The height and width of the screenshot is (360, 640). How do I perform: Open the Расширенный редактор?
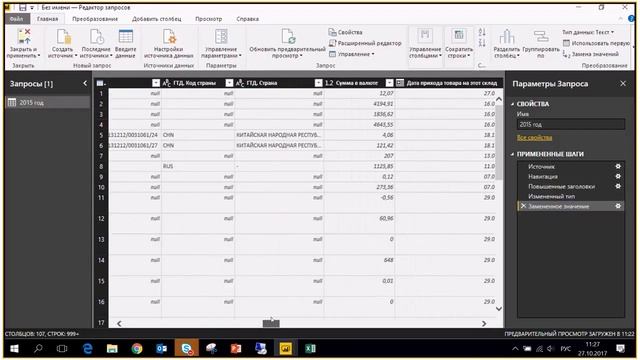click(365, 43)
